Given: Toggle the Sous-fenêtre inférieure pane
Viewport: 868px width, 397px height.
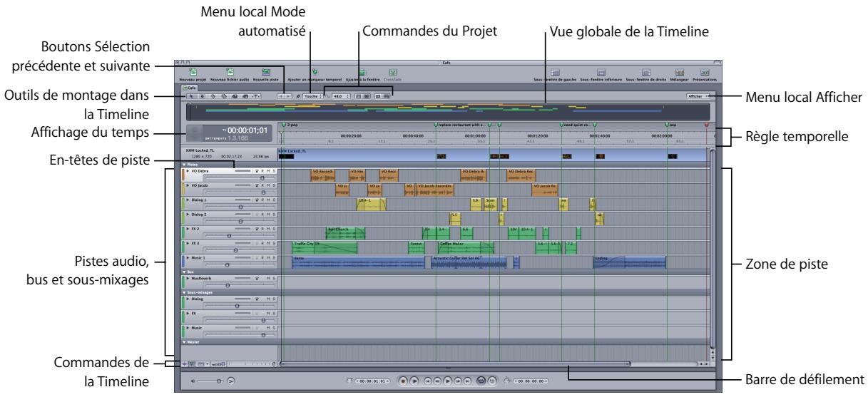Looking at the screenshot, I should pyautogui.click(x=601, y=72).
